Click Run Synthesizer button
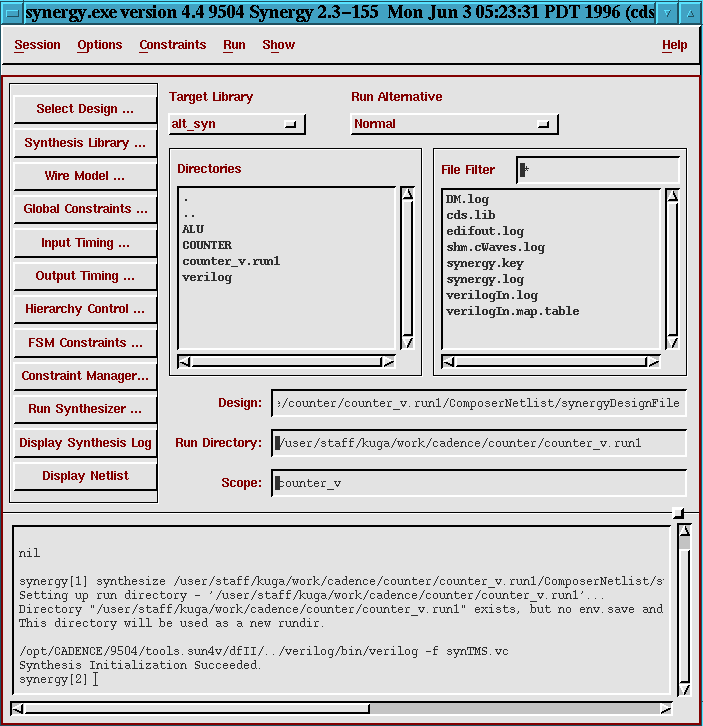 click(x=85, y=409)
